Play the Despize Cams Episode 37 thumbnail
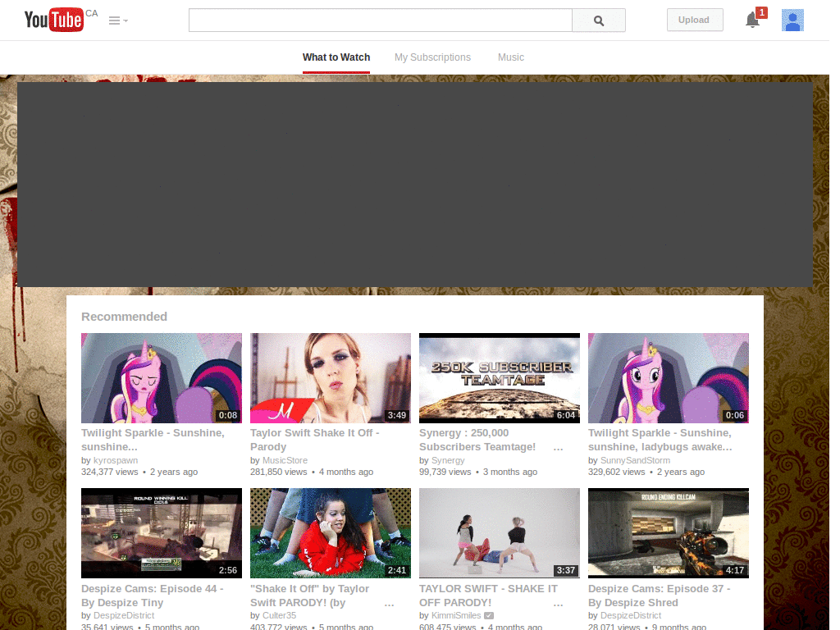The height and width of the screenshot is (630, 840). tap(669, 533)
